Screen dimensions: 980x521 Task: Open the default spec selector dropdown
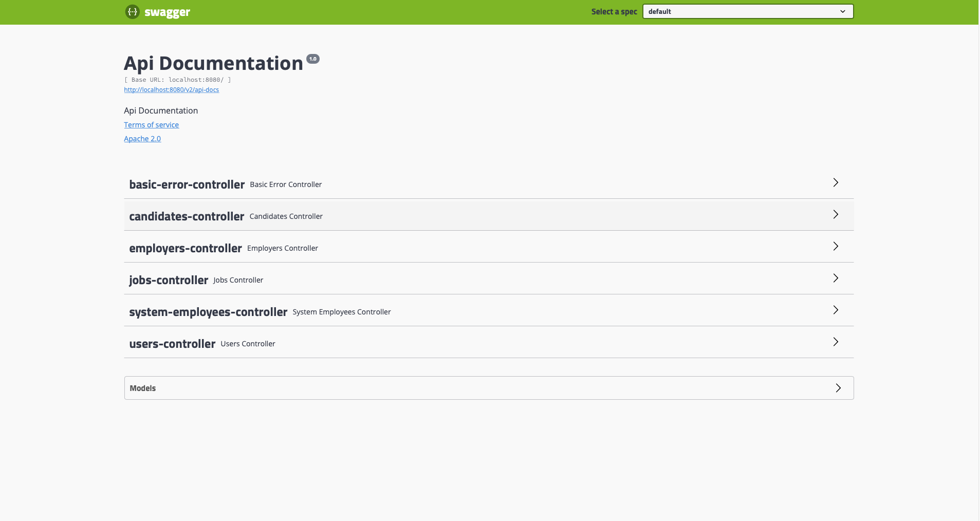[747, 11]
